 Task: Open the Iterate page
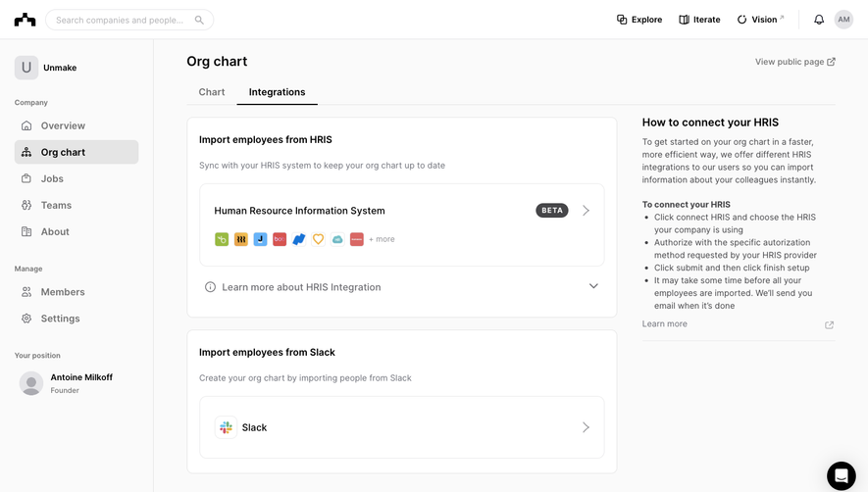[x=699, y=20]
